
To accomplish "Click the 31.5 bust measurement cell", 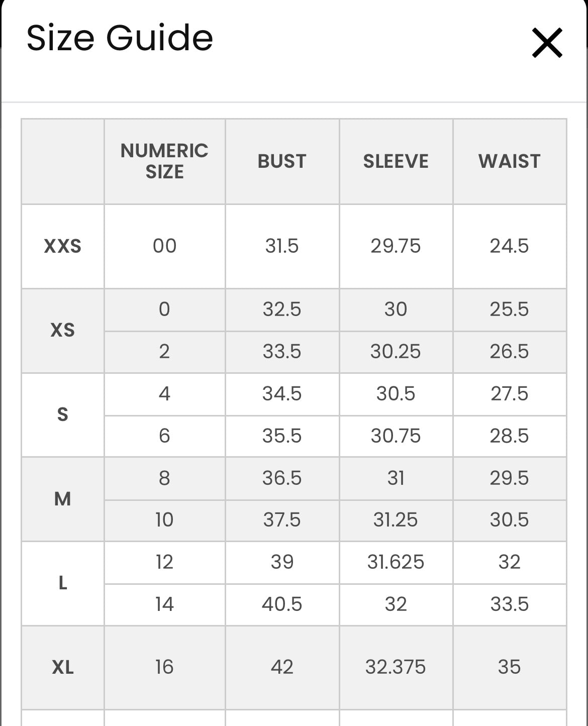I will [282, 246].
